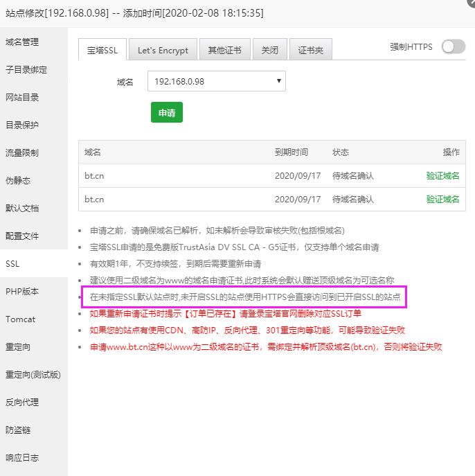The image size is (475, 476).
Task: Switch to the 关闭 tab
Action: 269,49
